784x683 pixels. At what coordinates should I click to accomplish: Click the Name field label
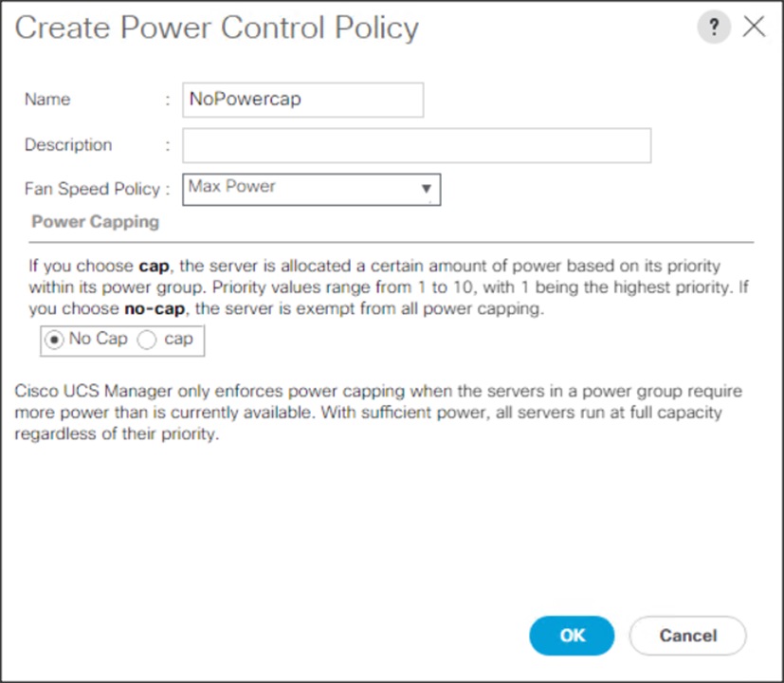[47, 100]
